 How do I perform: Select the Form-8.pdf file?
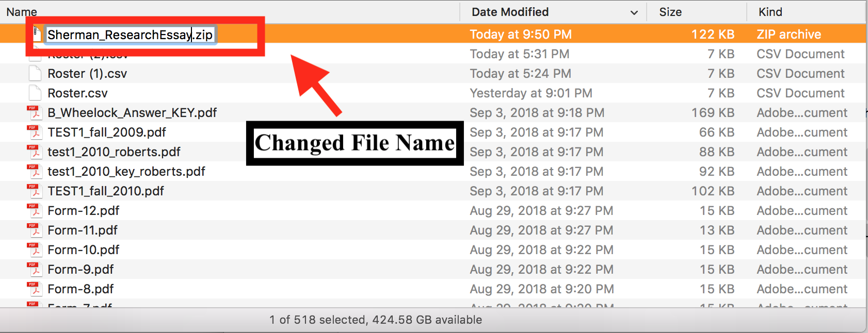coord(81,289)
